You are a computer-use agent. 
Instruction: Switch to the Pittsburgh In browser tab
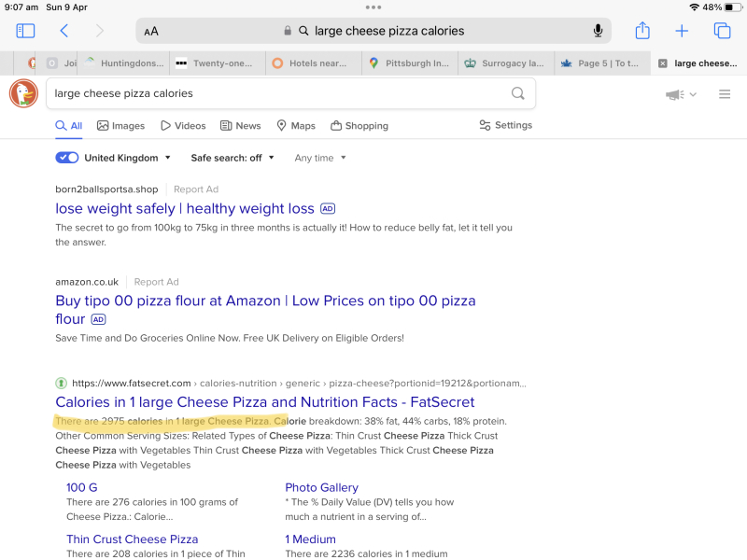(x=410, y=63)
